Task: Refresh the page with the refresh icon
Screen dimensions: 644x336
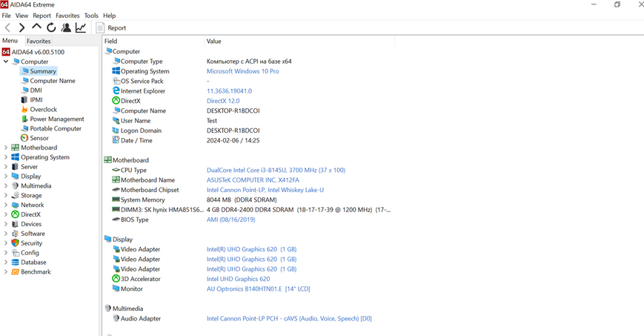Action: (x=51, y=27)
